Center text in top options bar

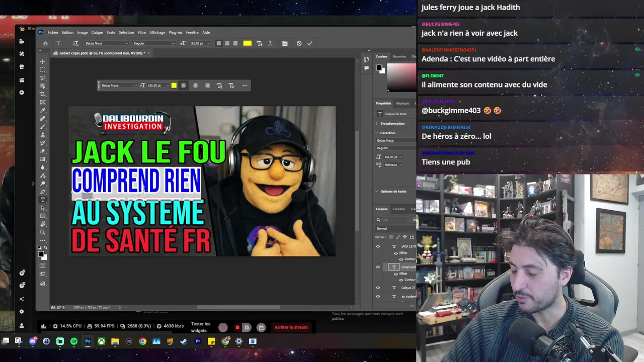pyautogui.click(x=227, y=43)
